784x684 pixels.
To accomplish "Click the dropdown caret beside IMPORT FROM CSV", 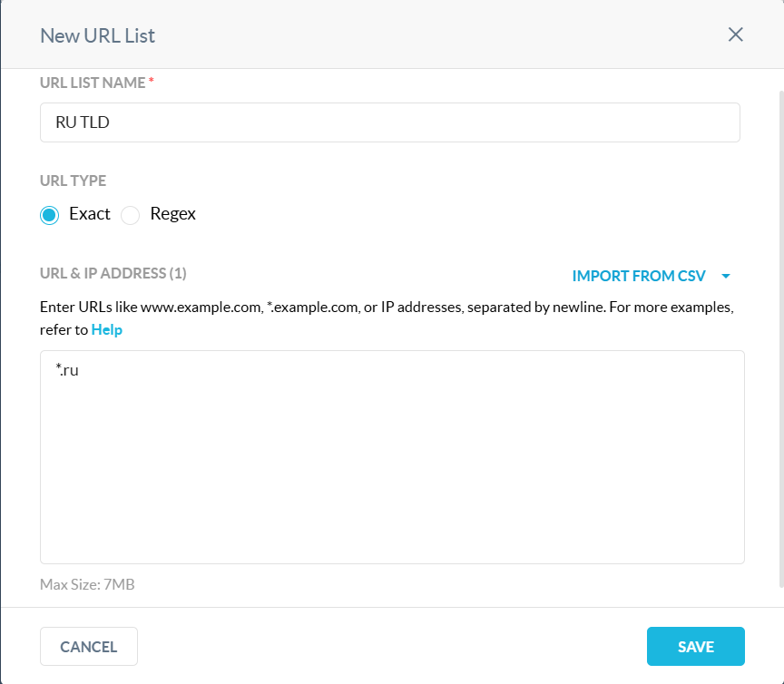I will point(726,276).
